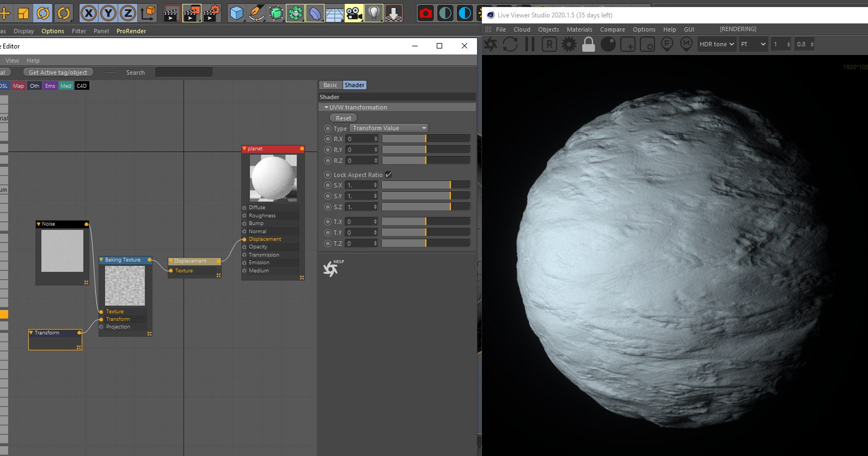Add a Floor environment object
868x456 pixels.
334,13
